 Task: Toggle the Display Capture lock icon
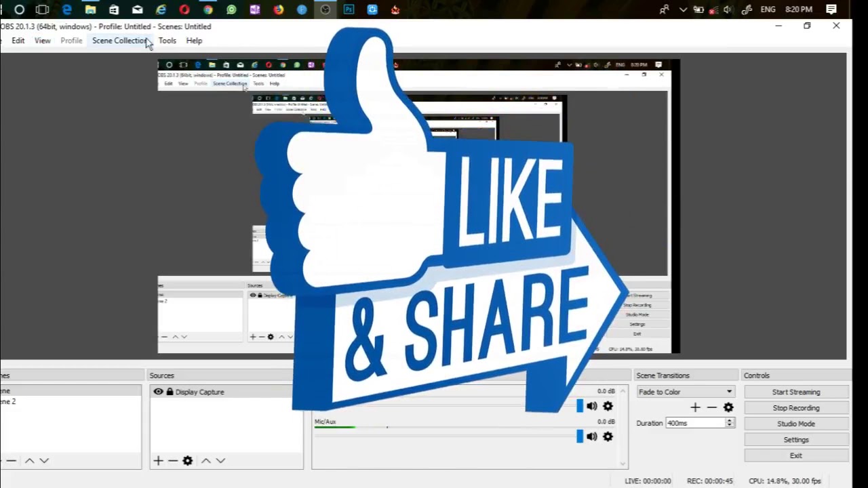point(170,392)
